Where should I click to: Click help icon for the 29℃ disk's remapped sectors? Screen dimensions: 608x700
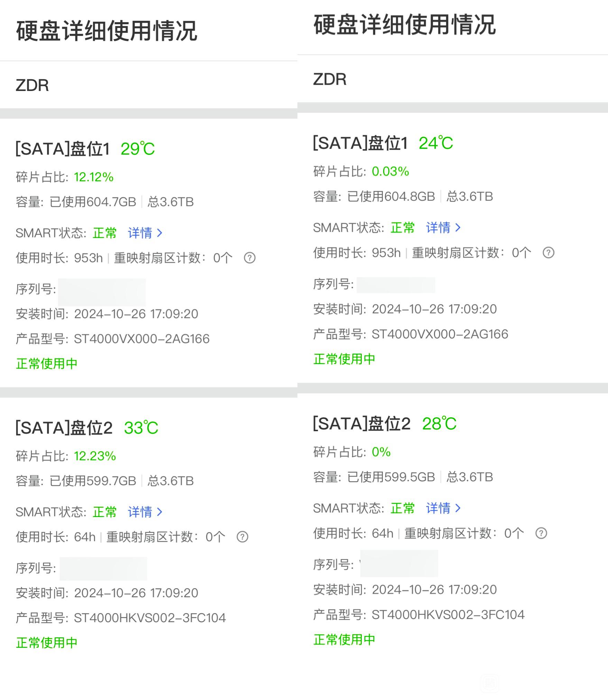tap(249, 258)
